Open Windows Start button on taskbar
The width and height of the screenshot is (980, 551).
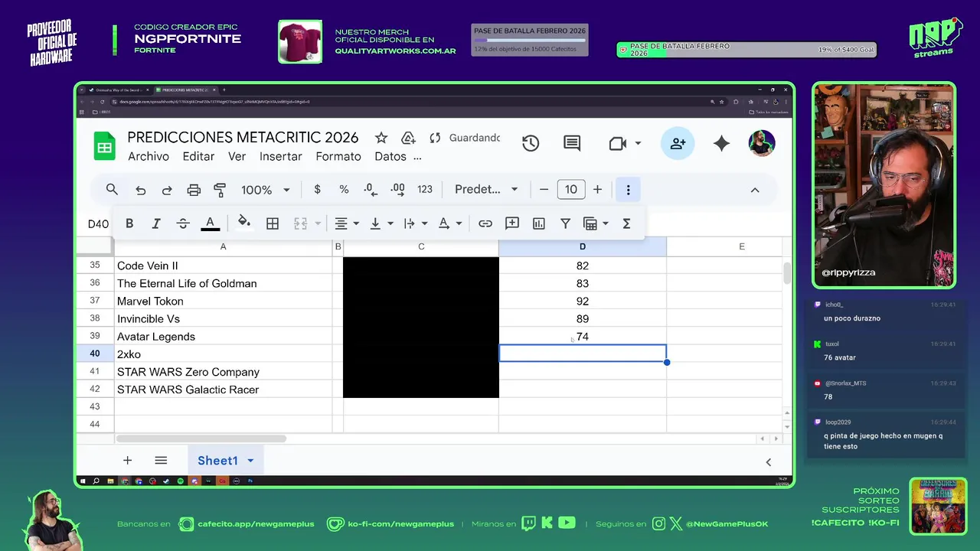(x=83, y=481)
